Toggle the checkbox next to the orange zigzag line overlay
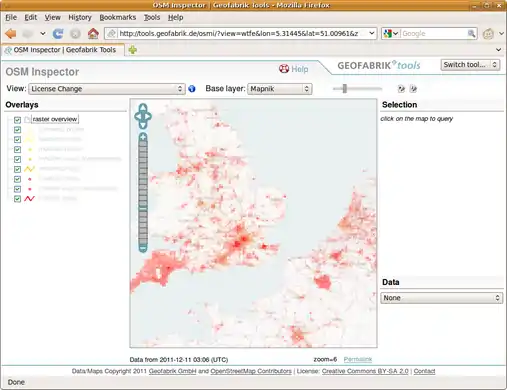Image resolution: width=507 pixels, height=390 pixels. (x=17, y=169)
